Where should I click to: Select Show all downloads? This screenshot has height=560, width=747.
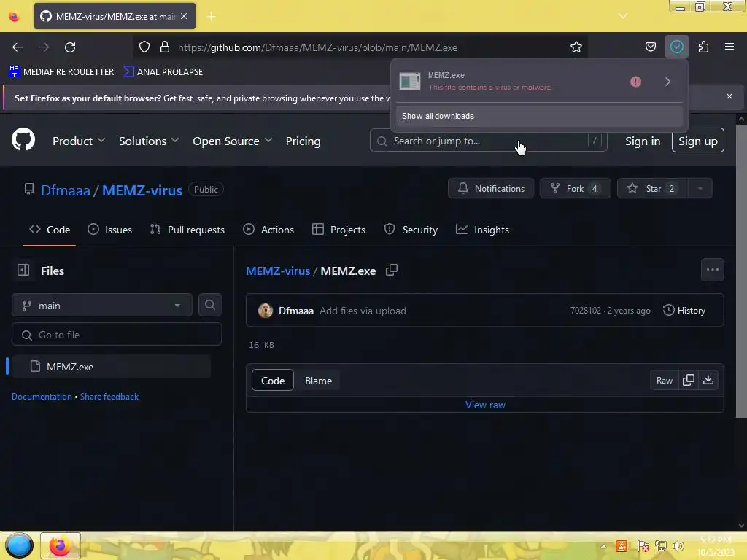[x=539, y=116]
